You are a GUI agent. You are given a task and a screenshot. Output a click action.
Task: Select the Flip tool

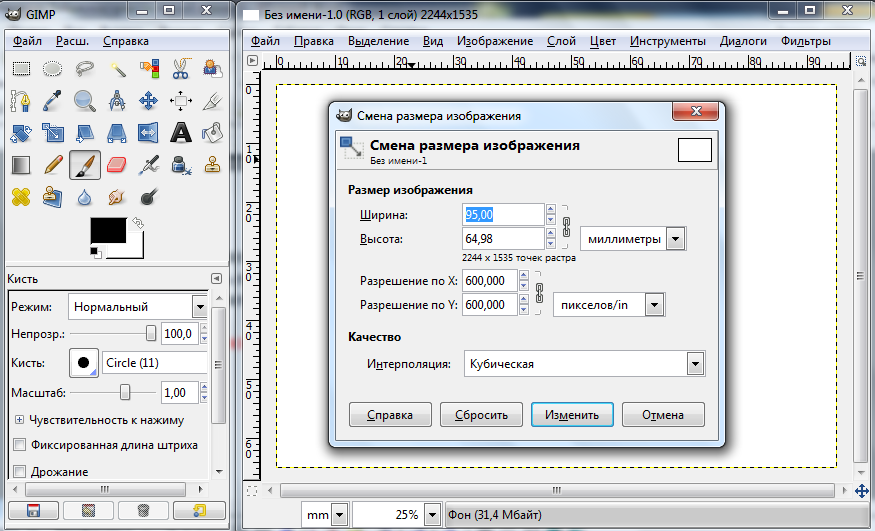pyautogui.click(x=149, y=133)
